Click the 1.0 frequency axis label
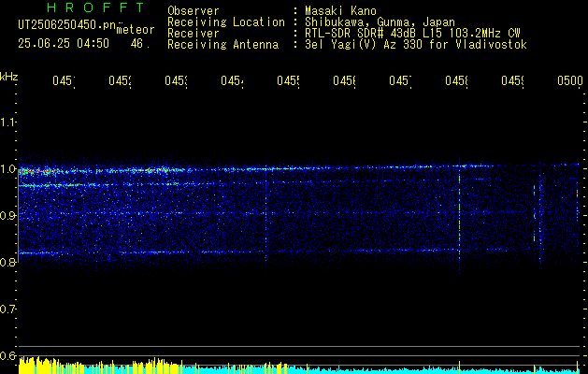 coord(7,169)
